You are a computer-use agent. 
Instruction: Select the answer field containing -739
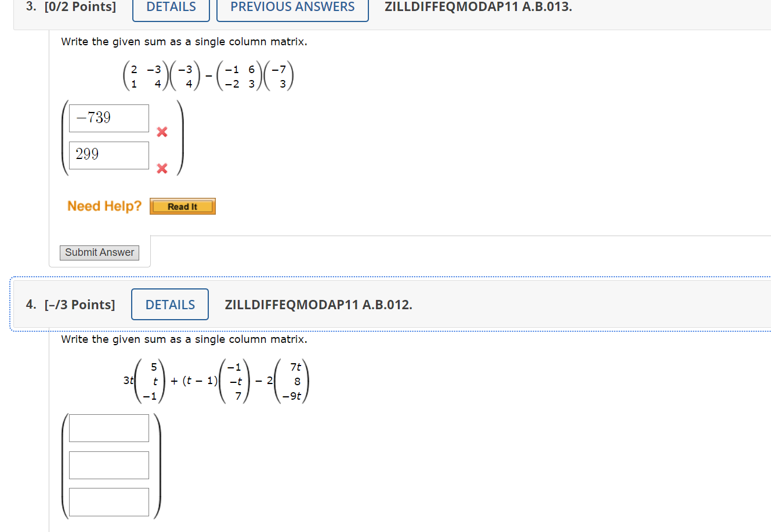coord(108,118)
